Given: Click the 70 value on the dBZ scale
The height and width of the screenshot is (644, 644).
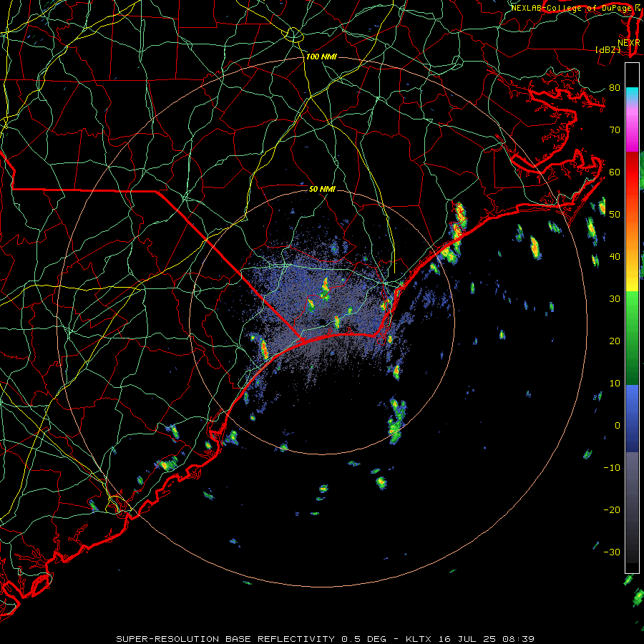Looking at the screenshot, I should coord(615,130).
